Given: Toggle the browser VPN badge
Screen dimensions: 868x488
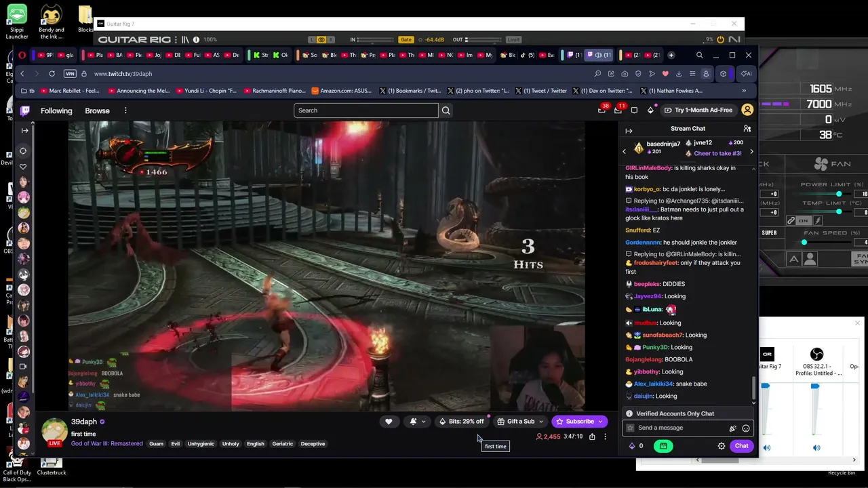Looking at the screenshot, I should [x=70, y=74].
